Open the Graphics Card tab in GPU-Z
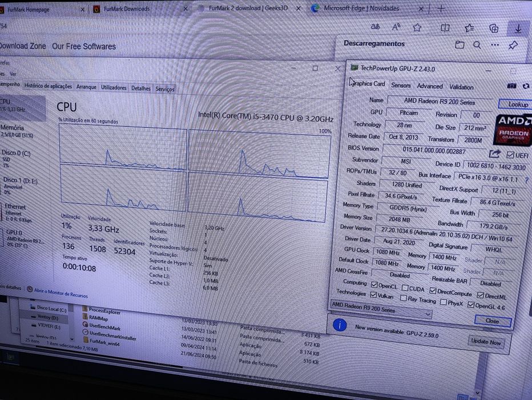Image resolution: width=532 pixels, height=400 pixels. [369, 83]
